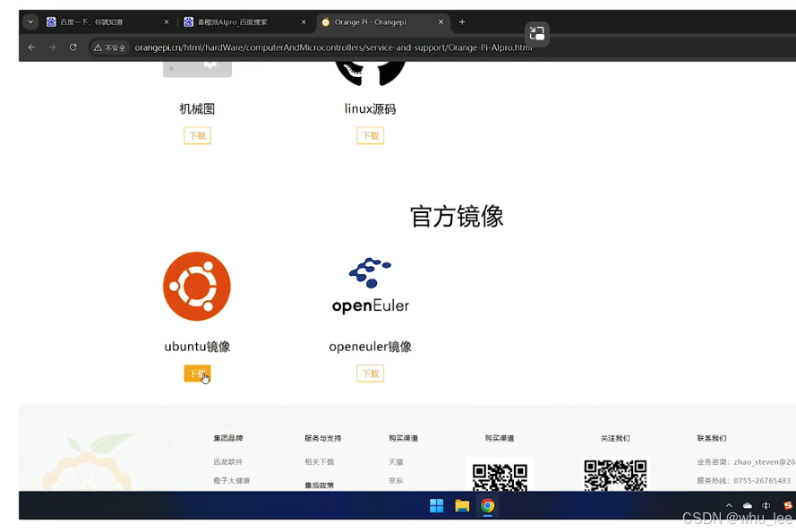Click the openeuler镜像 label
This screenshot has height=532, width=796.
(370, 347)
